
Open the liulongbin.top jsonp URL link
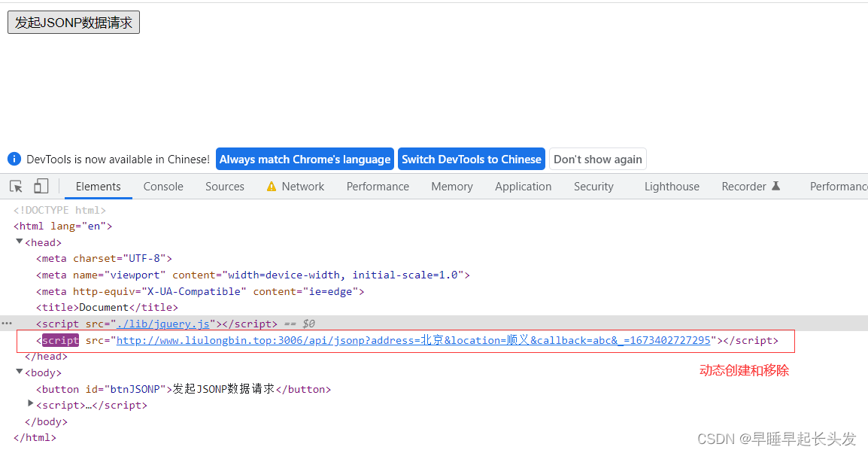(x=413, y=340)
